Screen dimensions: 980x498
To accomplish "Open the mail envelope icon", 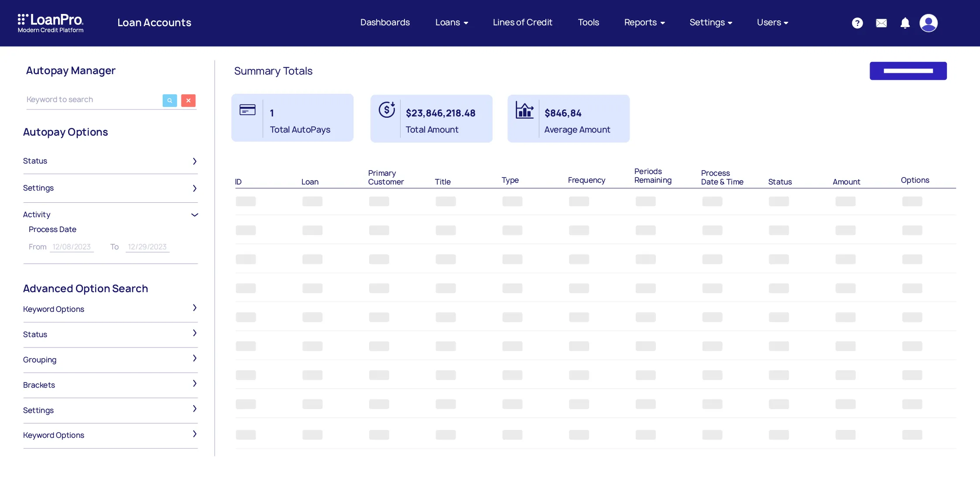I will 881,23.
